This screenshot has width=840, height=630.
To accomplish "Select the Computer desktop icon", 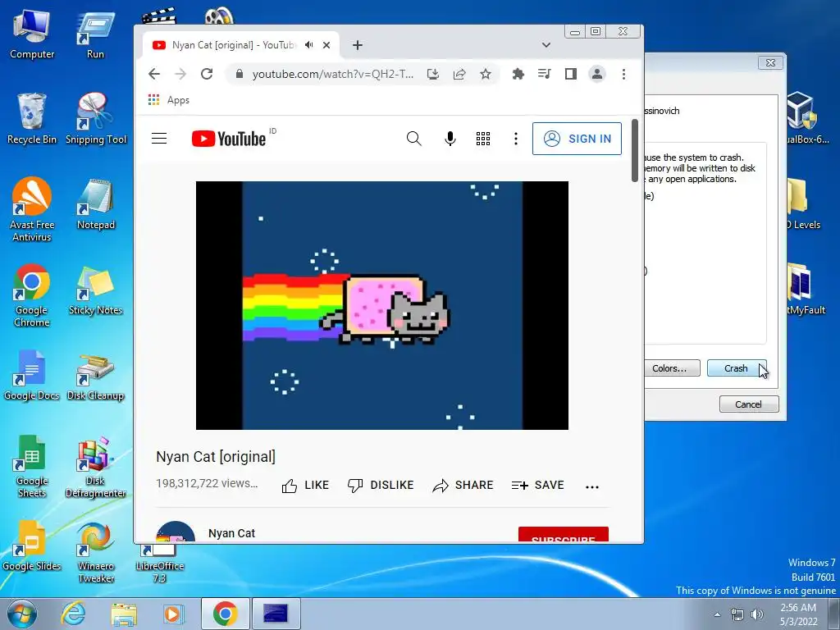I will [x=32, y=34].
